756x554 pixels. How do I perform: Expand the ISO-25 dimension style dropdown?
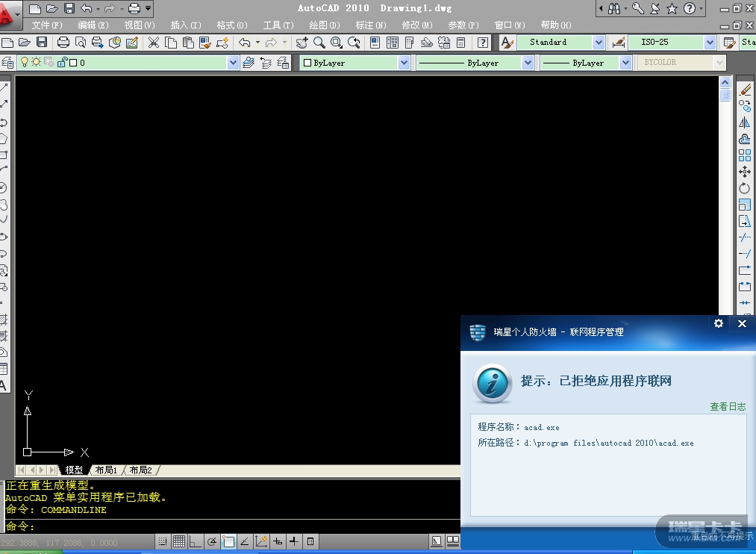point(710,43)
